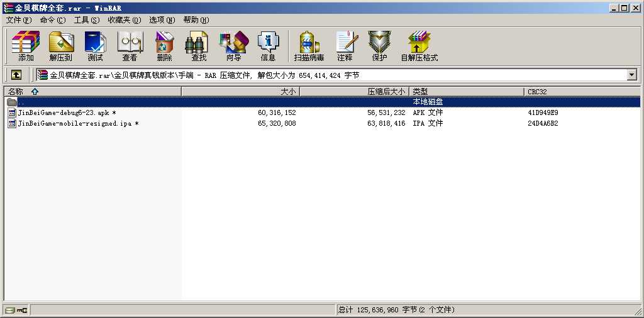The height and width of the screenshot is (318, 644).
Task: Click the "IPA 文件" type cell
Action: (428, 123)
